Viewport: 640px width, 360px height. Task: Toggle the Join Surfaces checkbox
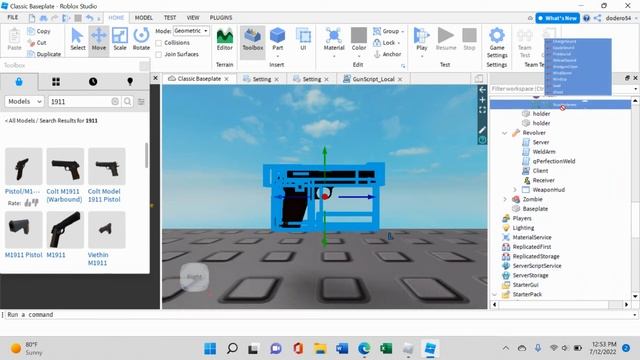159,54
